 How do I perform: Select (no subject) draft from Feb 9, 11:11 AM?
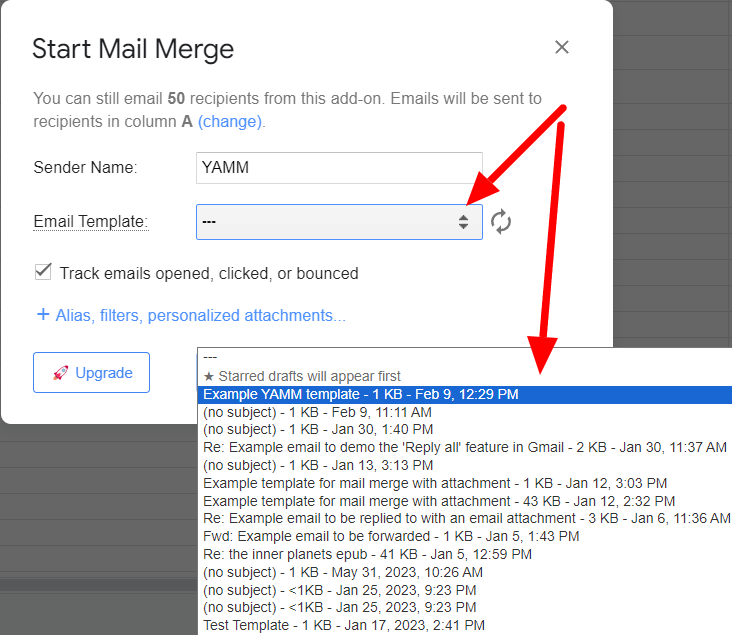(465, 412)
